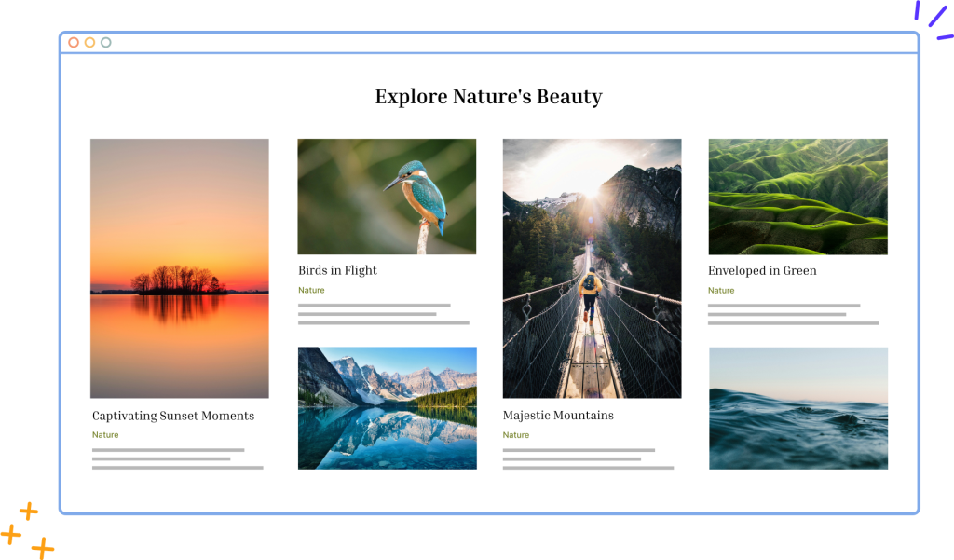Click Nature tag under Birds in Flight

[x=311, y=291]
